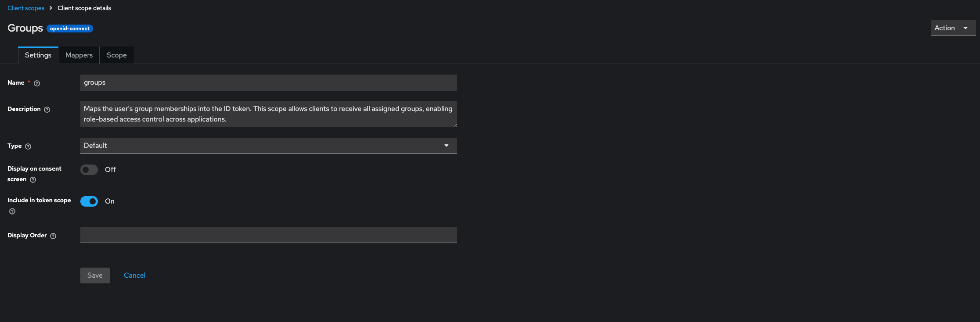Open the Type field help icon

(28, 147)
